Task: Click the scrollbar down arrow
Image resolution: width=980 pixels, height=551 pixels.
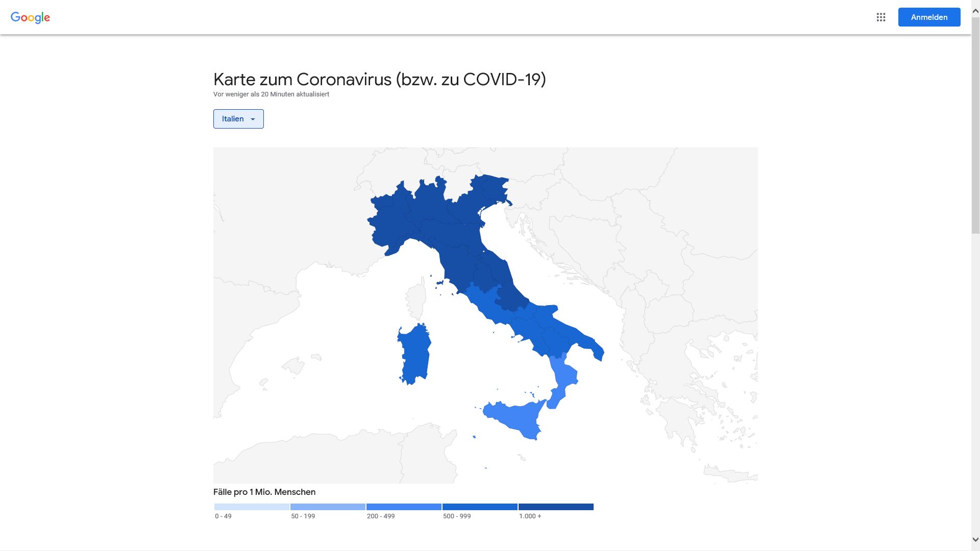Action: [975, 539]
